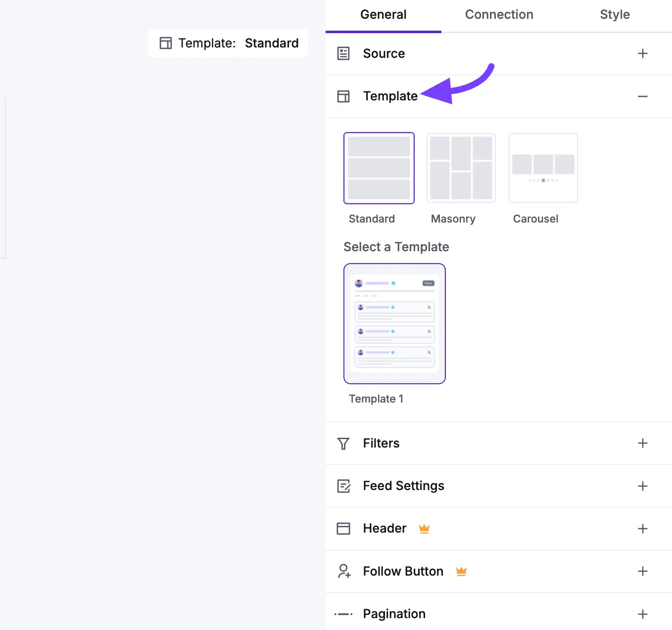
Task: Click the Pagination dash icon
Action: click(343, 614)
